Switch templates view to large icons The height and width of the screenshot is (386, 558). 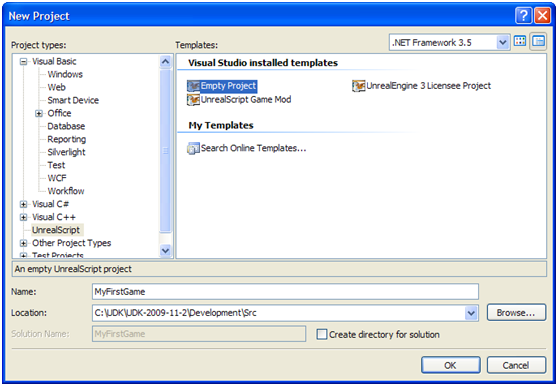click(x=520, y=42)
